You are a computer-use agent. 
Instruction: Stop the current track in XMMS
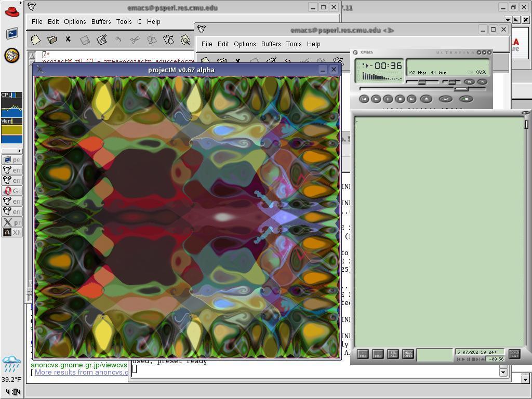tap(400, 99)
